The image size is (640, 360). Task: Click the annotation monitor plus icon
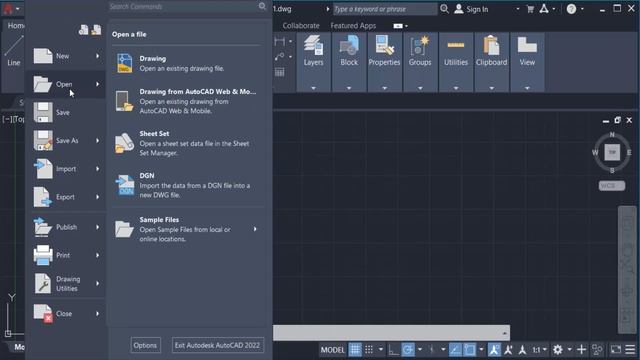(x=582, y=350)
